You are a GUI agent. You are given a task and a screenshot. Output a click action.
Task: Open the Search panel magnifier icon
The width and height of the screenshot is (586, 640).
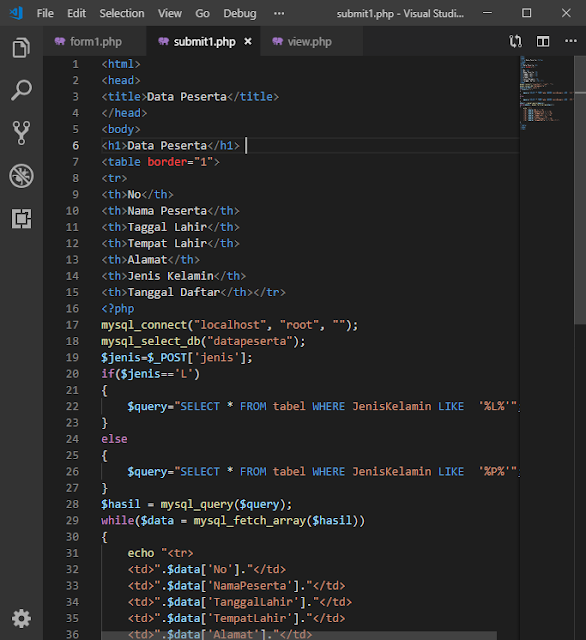tap(21, 90)
